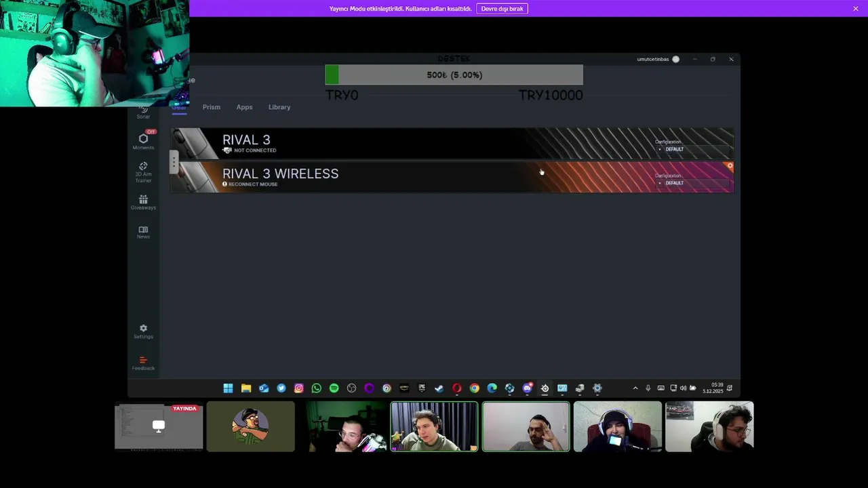Click the gear icon on Rival 3 Wireless banner
The height and width of the screenshot is (488, 868).
click(x=730, y=165)
